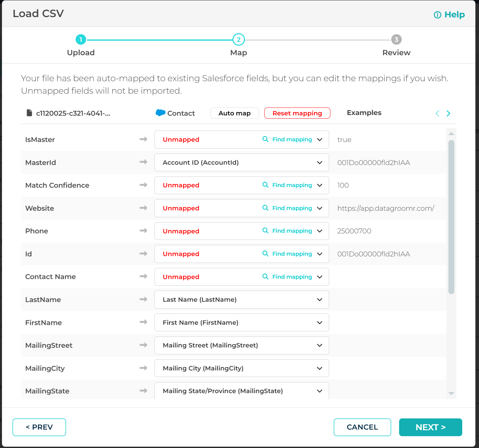Click the search icon in Match Confidence row

(x=265, y=185)
